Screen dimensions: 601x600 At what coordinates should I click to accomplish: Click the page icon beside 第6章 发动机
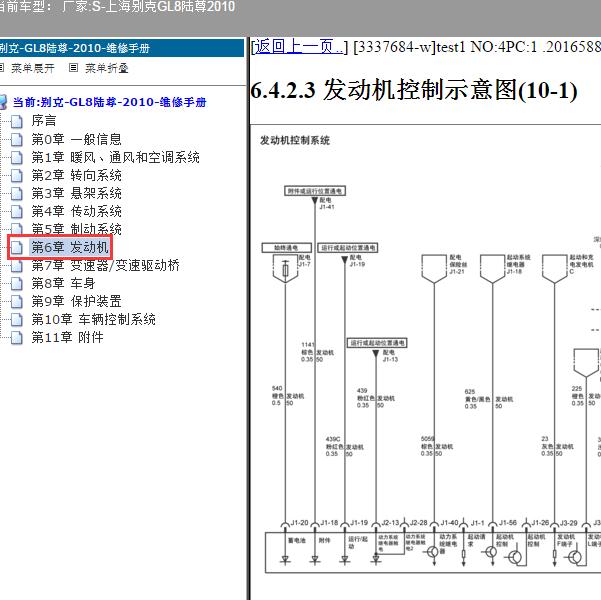point(16,248)
